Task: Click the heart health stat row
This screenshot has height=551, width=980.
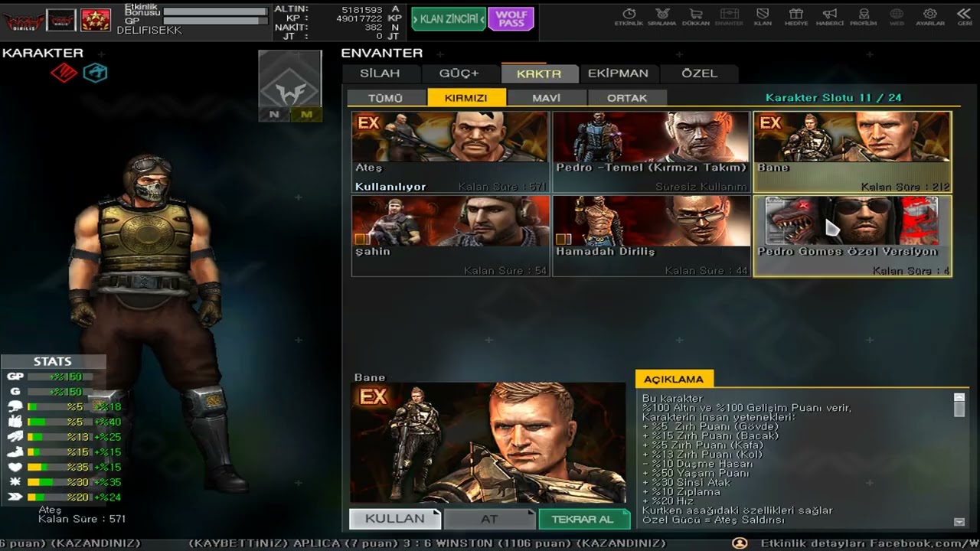Action: 64,467
